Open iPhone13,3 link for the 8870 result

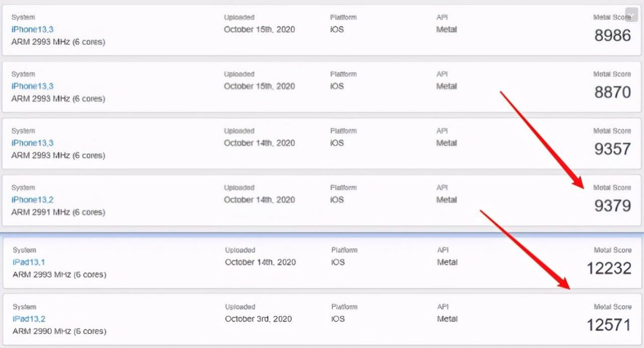tap(33, 86)
